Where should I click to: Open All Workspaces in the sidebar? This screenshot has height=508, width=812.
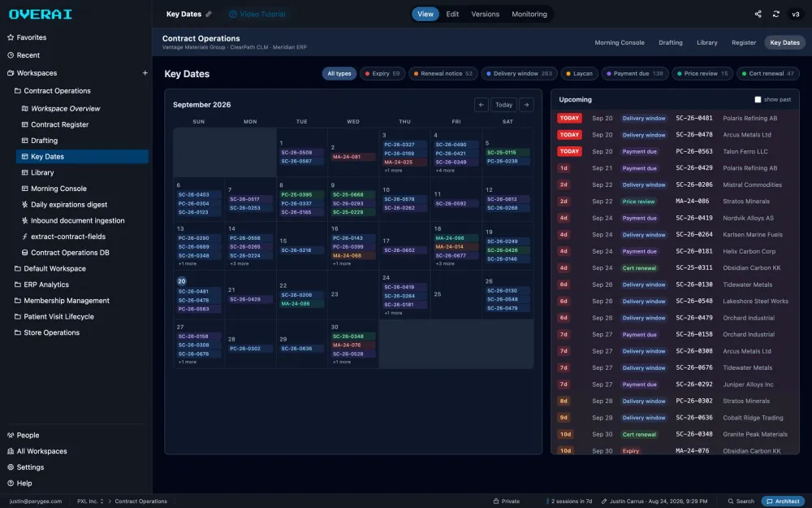(x=37, y=451)
